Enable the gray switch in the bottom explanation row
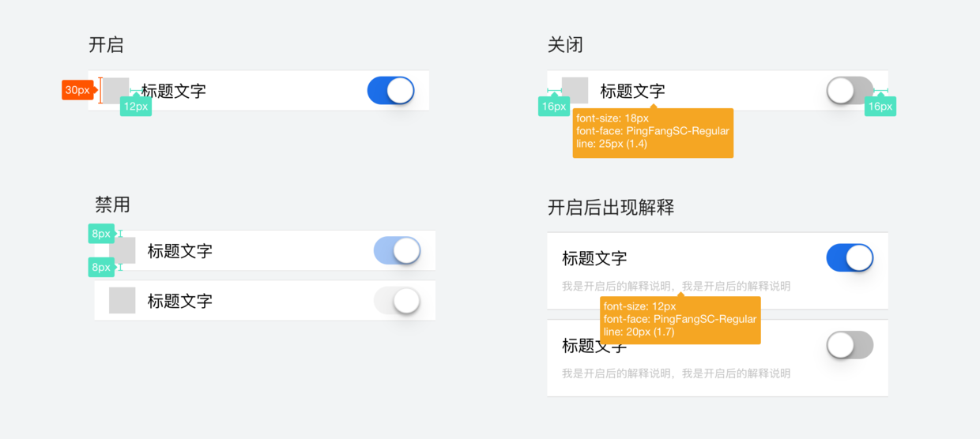This screenshot has width=980, height=439. pyautogui.click(x=850, y=345)
